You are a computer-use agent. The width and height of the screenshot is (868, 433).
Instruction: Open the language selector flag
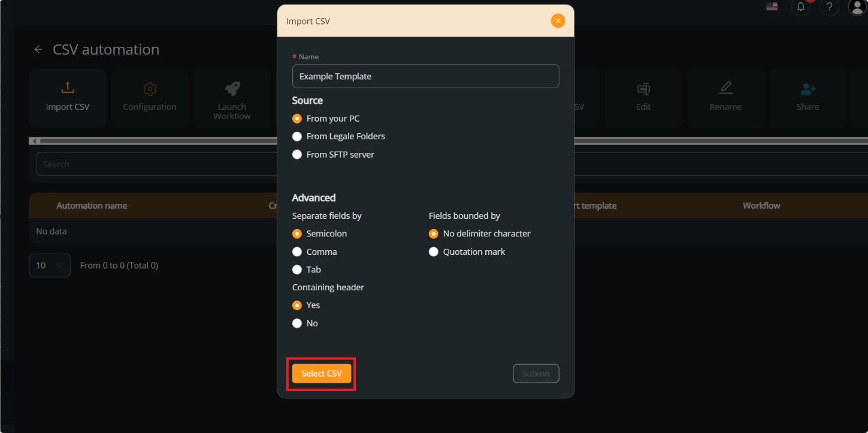[772, 7]
